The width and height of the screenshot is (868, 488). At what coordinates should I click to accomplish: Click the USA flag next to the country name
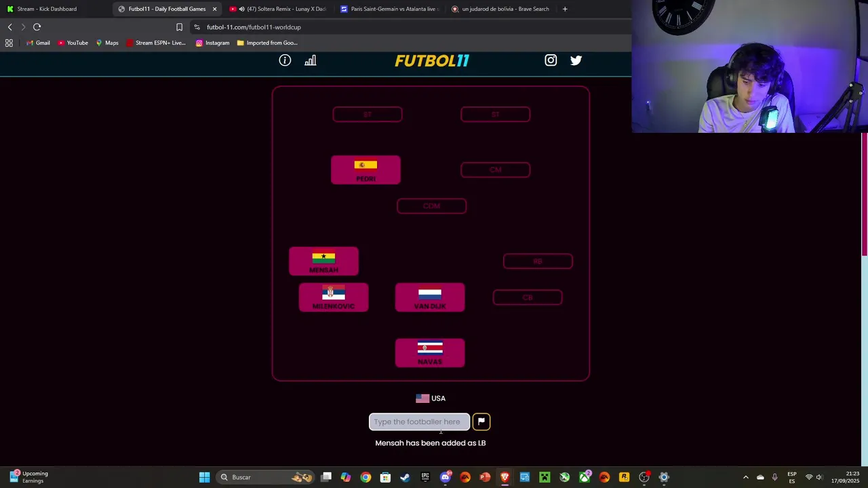422,399
